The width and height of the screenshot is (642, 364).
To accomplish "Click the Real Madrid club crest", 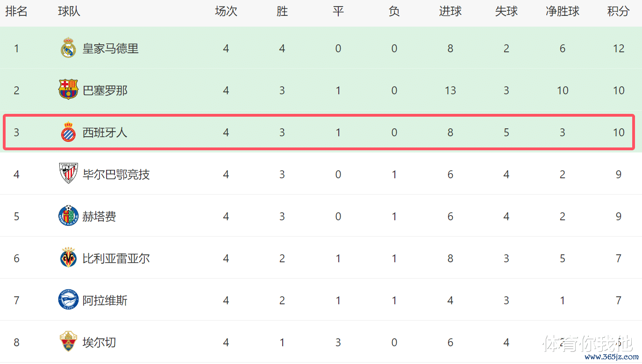I will [68, 48].
